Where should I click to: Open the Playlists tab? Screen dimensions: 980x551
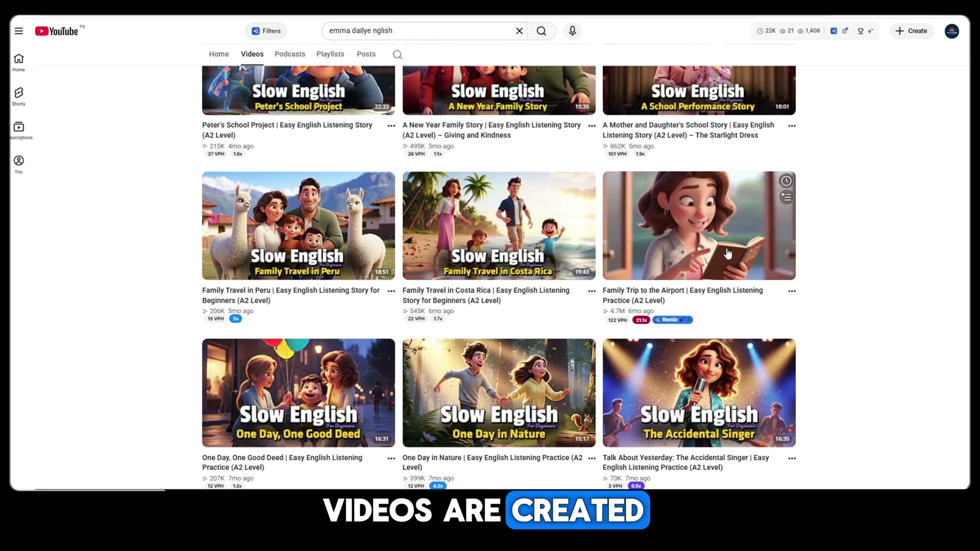[330, 54]
